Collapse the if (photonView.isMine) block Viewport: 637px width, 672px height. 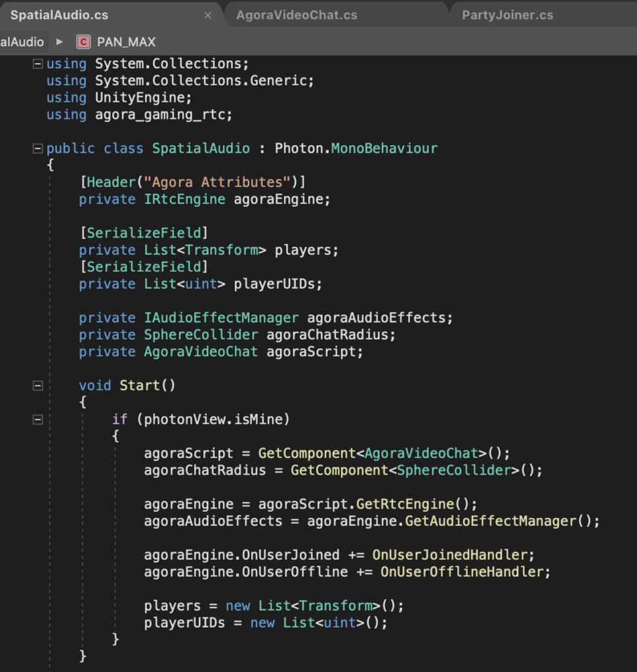coord(37,419)
